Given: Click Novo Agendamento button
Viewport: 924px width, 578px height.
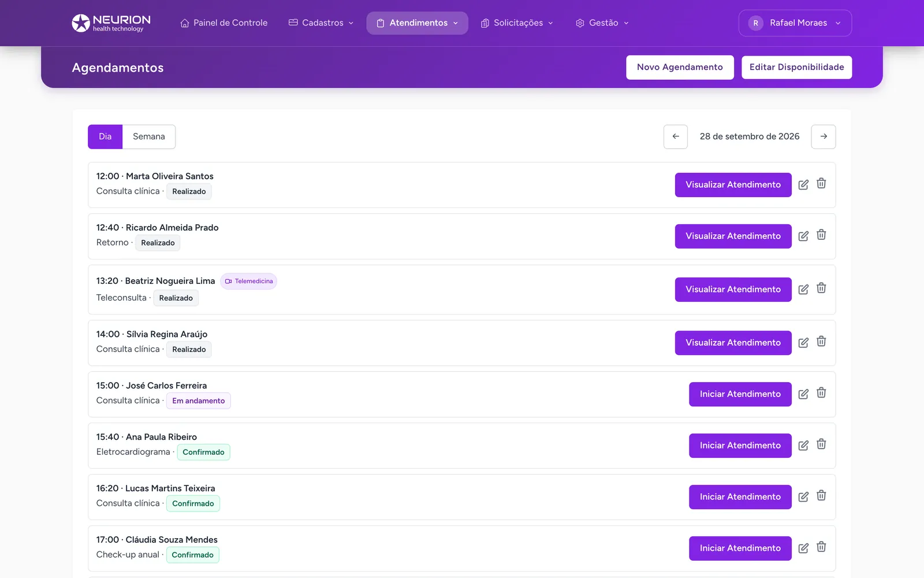Looking at the screenshot, I should click(680, 67).
